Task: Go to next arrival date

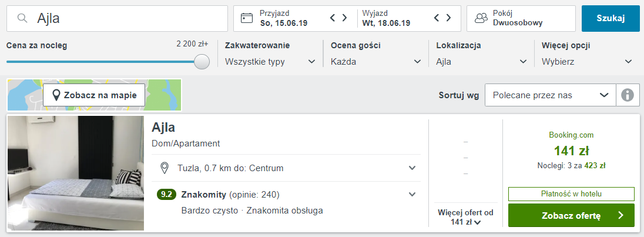Action: (345, 18)
